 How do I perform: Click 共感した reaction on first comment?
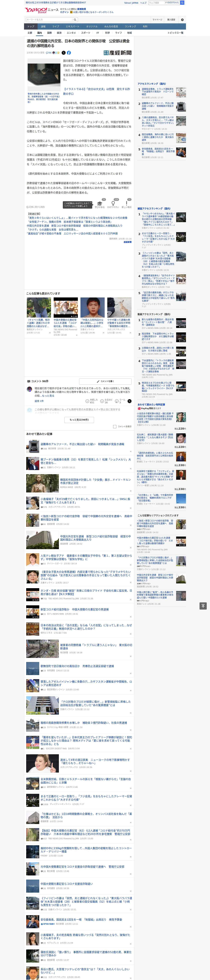coord(91,401)
